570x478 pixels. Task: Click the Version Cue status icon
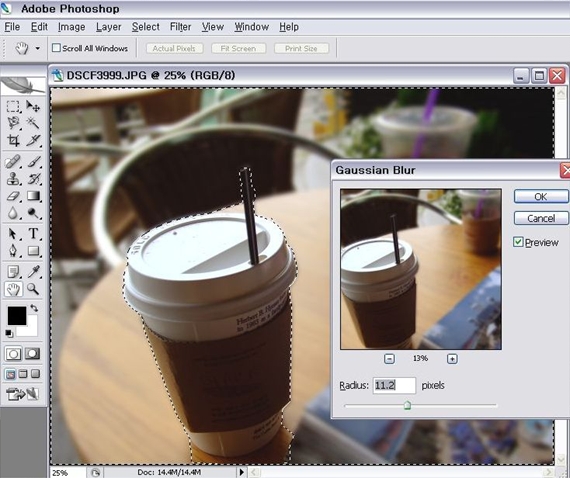click(96, 473)
